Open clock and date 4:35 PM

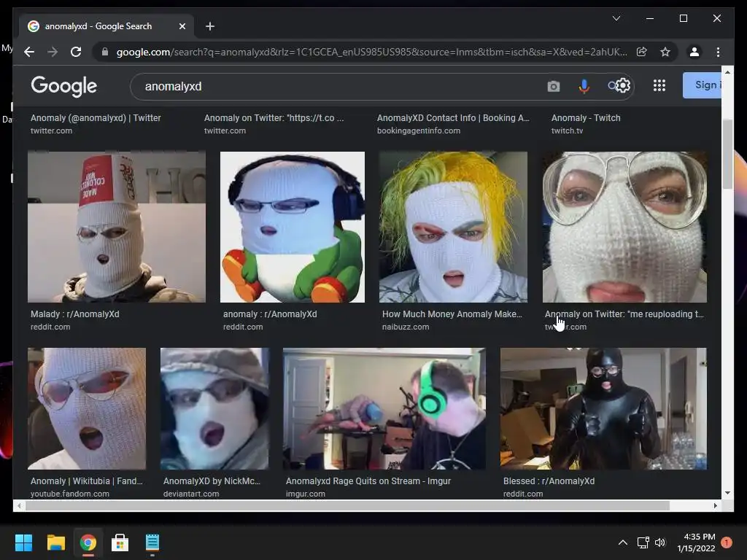tap(696, 542)
